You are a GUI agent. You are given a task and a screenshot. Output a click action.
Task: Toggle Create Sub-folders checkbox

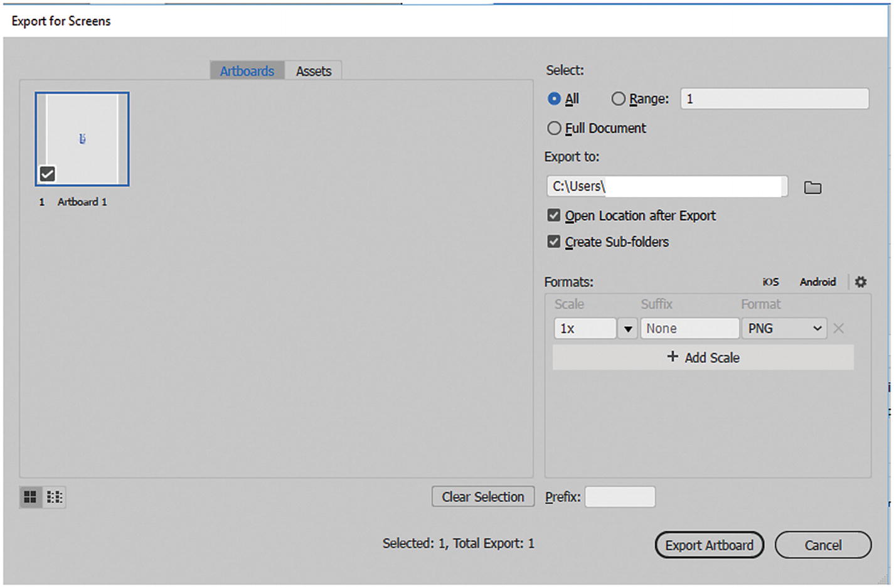(553, 242)
